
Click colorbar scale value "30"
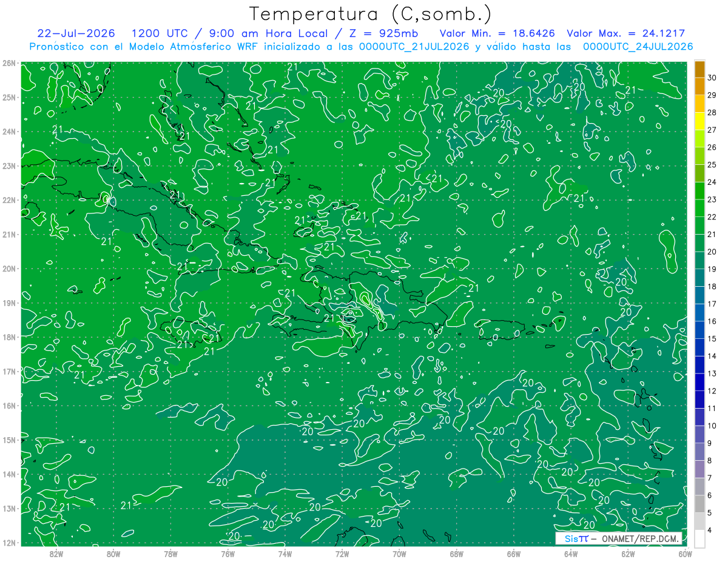coord(712,78)
